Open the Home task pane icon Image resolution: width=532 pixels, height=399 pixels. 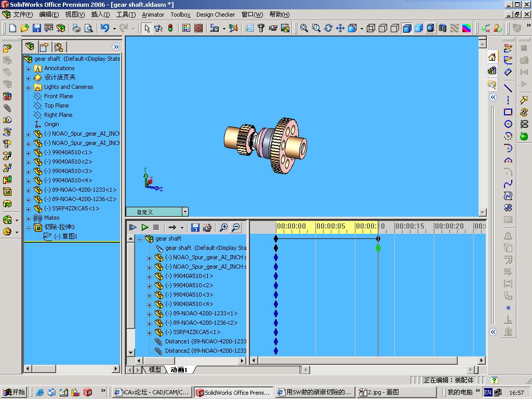(x=493, y=57)
